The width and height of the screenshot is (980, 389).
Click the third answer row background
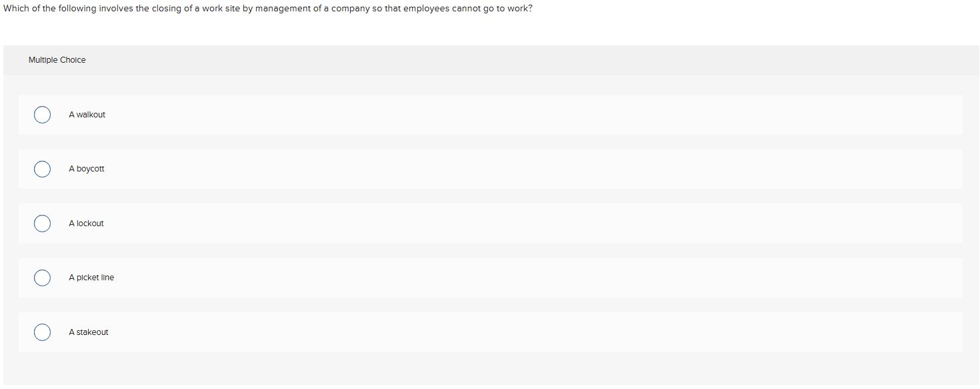point(467,224)
